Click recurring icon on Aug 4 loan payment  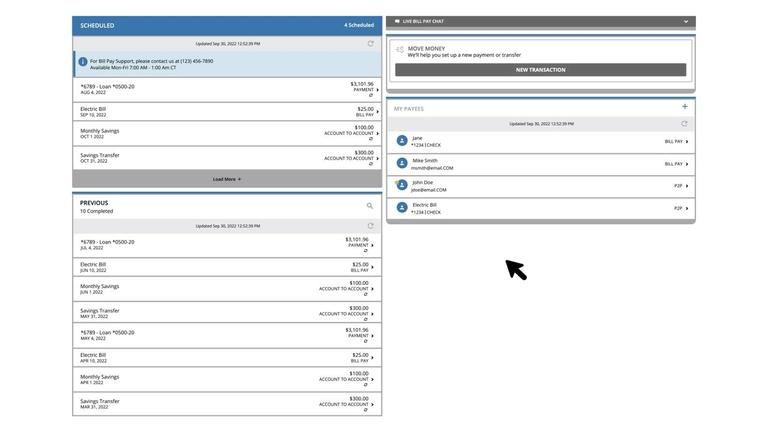coord(371,96)
